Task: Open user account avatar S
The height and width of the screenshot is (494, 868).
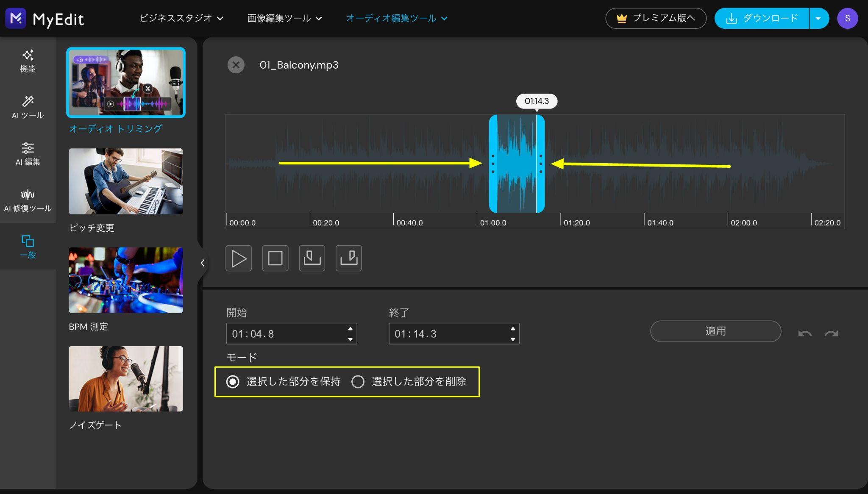Action: coord(848,18)
